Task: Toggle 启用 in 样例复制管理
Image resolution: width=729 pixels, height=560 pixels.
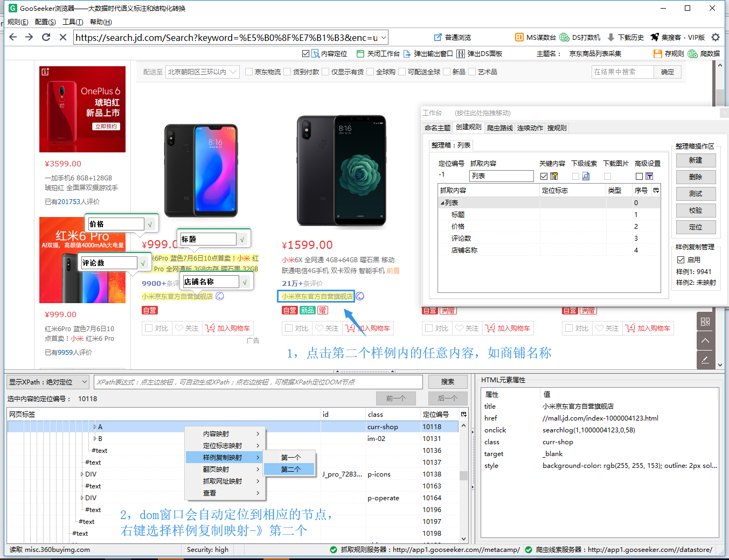Action: pos(681,260)
